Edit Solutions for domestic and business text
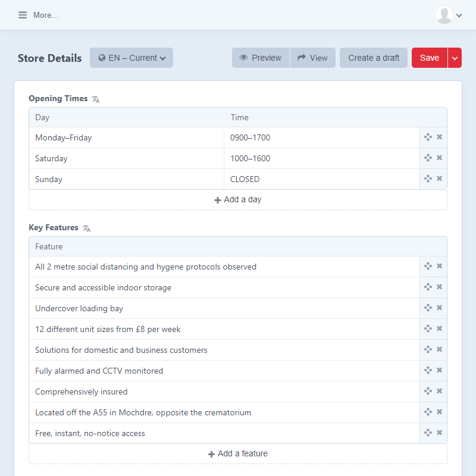Viewport: 476px width, 476px height. (224, 350)
